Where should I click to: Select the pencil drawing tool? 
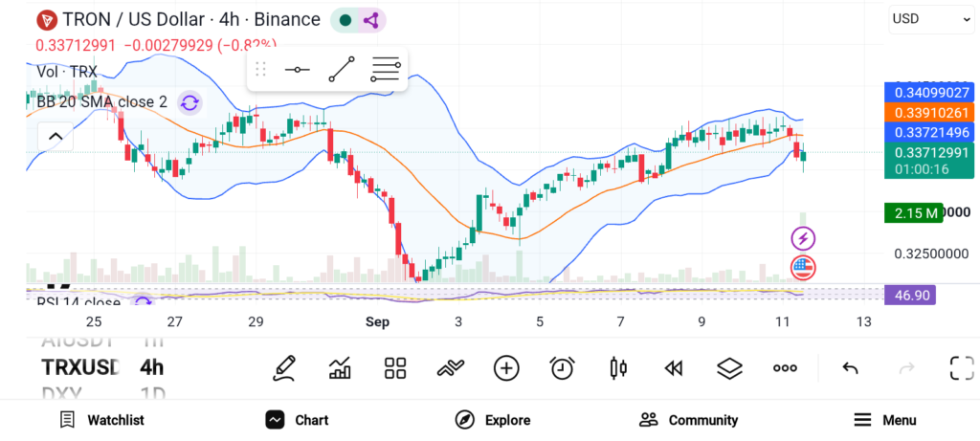point(284,368)
